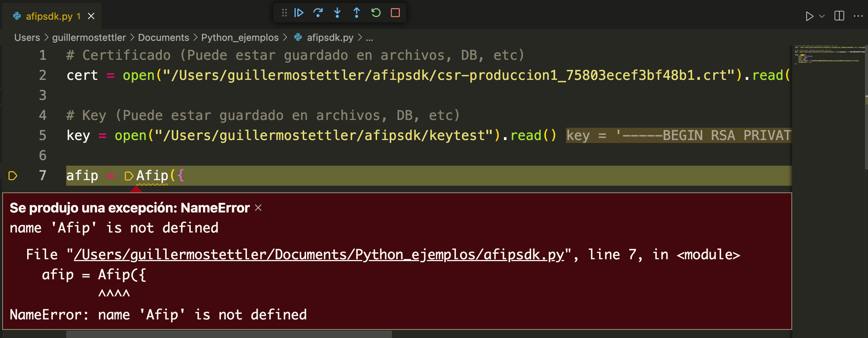This screenshot has width=868, height=338.
Task: Click the Step Into debug arrow
Action: pos(337,13)
